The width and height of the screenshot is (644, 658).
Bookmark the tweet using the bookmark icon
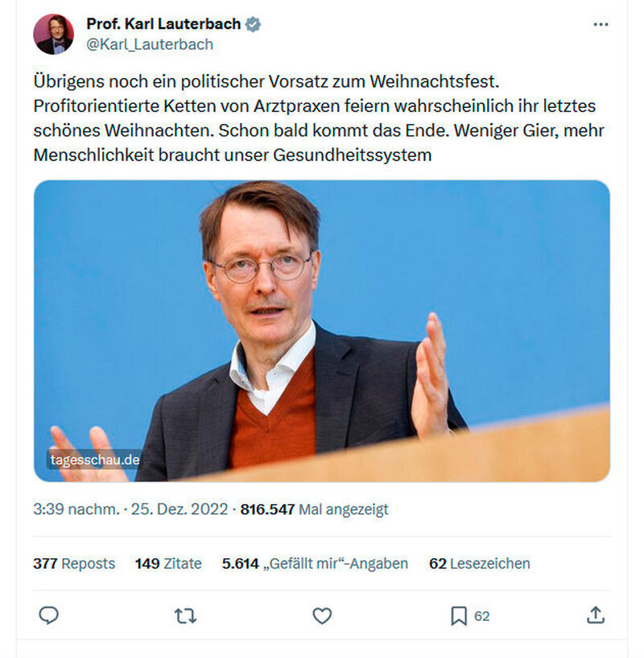tap(459, 616)
